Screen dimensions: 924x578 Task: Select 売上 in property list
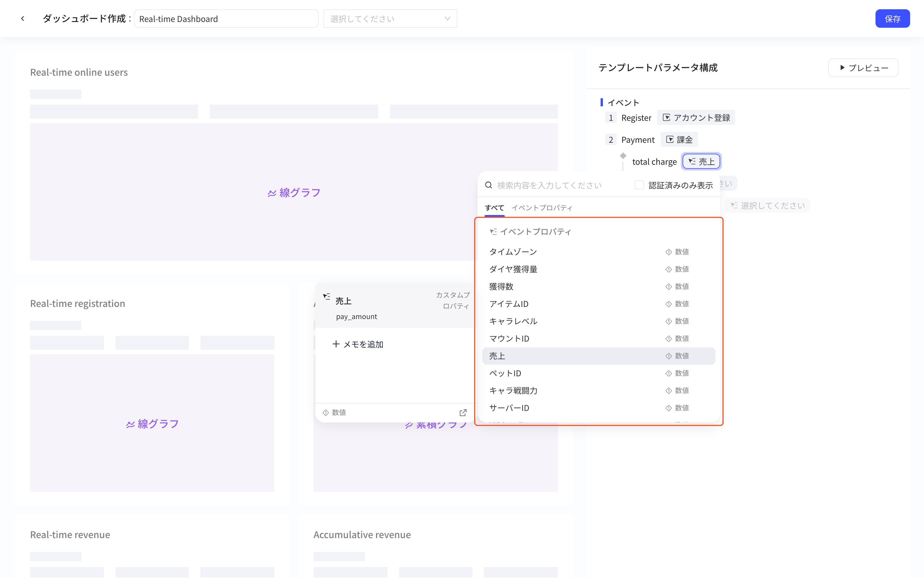598,356
